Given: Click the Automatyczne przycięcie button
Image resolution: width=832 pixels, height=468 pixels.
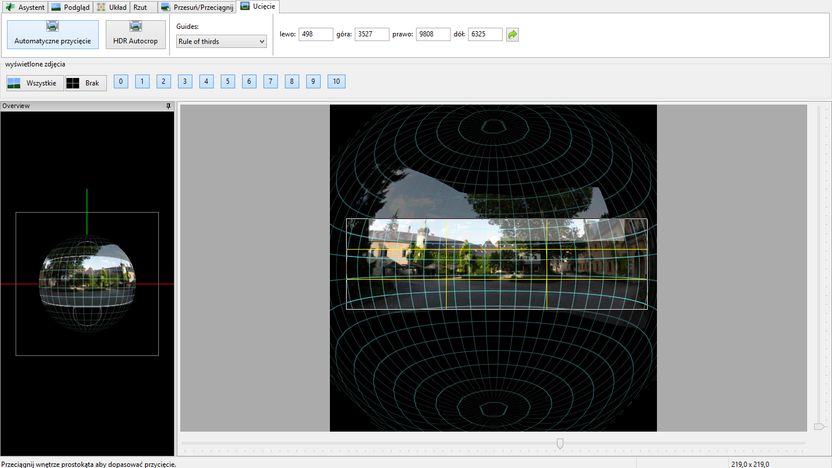Looking at the screenshot, I should (x=53, y=34).
